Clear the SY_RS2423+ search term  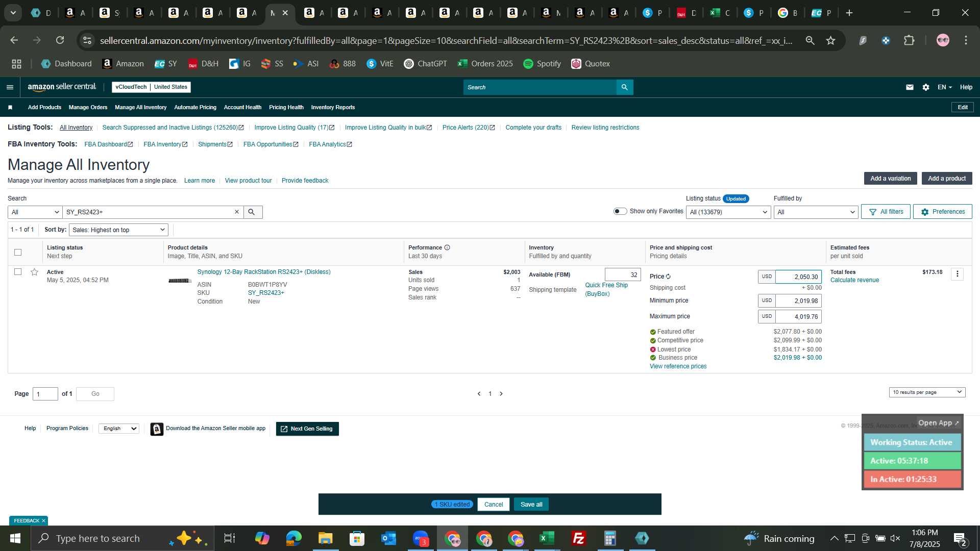pos(237,212)
